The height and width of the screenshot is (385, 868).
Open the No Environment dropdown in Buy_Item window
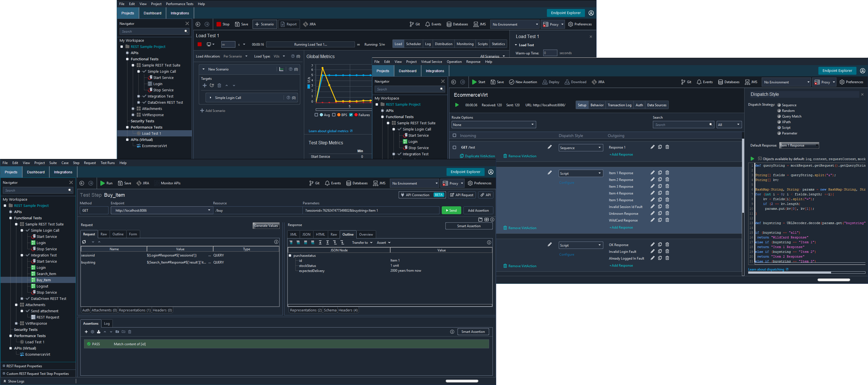414,183
